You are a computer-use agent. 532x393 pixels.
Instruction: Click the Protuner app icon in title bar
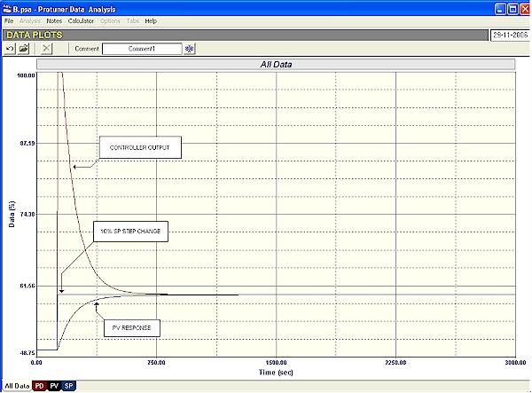coord(7,9)
